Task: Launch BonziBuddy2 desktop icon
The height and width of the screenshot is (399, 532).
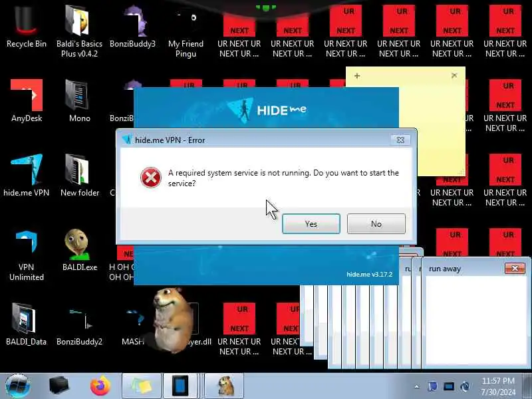Action: [79, 325]
